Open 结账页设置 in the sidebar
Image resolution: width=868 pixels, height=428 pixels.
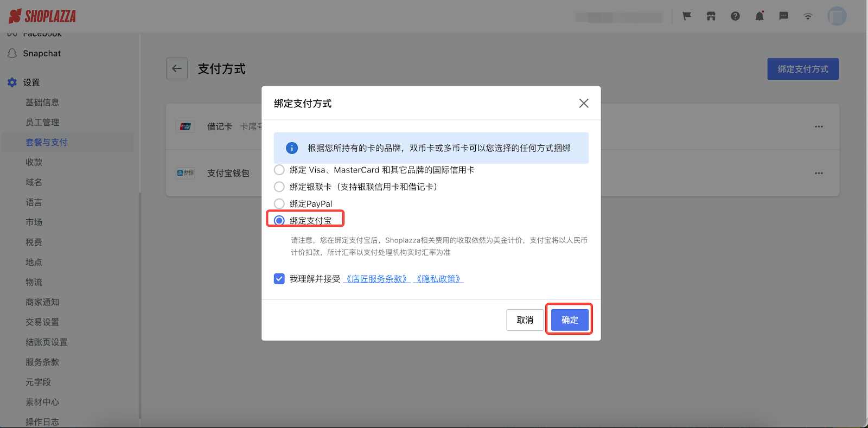[x=47, y=342]
